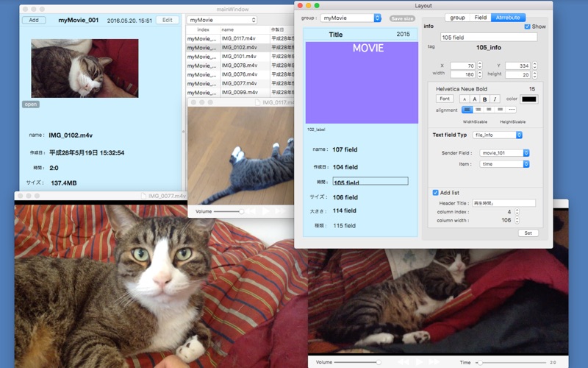Click the Set button

(528, 233)
